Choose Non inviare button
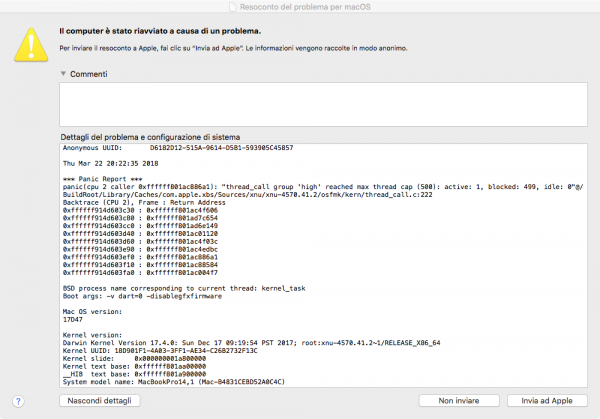Screen dimensions: 600x419 tap(459, 401)
